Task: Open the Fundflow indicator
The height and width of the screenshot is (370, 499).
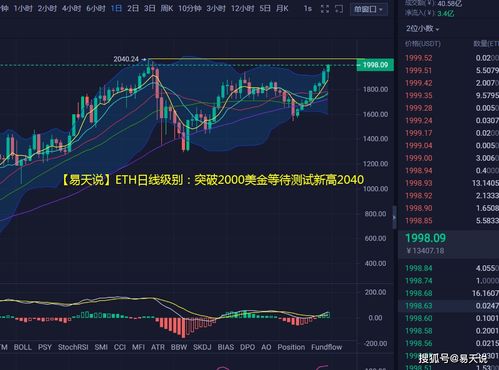Action: pyautogui.click(x=327, y=347)
